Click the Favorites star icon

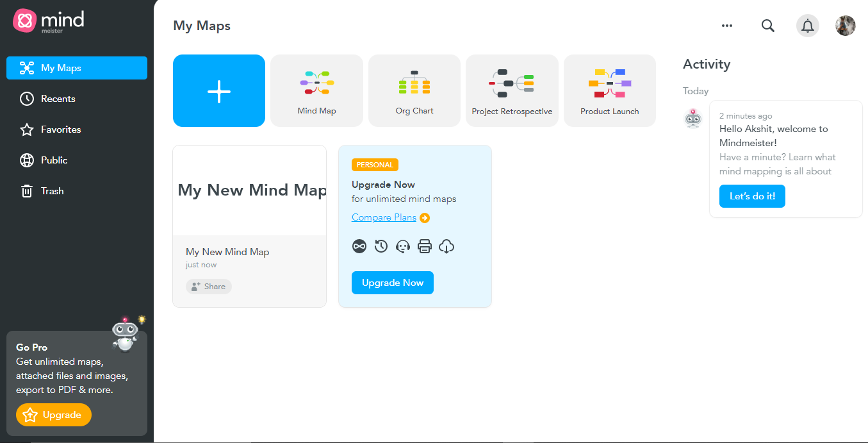tap(27, 130)
